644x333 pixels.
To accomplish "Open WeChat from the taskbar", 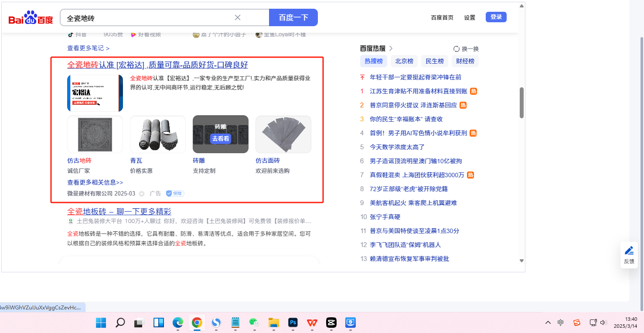I will tap(254, 323).
